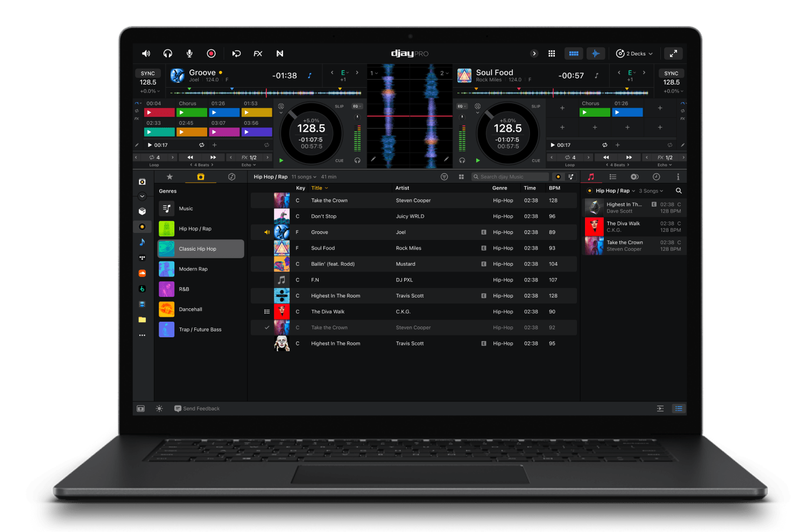The image size is (811, 532).
Task: Click Send Feedback link
Action: pyautogui.click(x=197, y=409)
